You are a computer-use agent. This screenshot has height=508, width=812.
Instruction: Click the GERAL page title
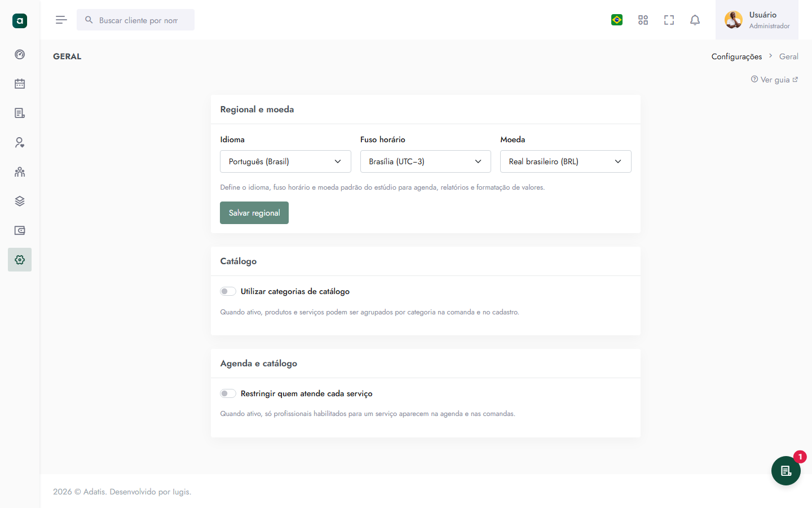click(67, 56)
